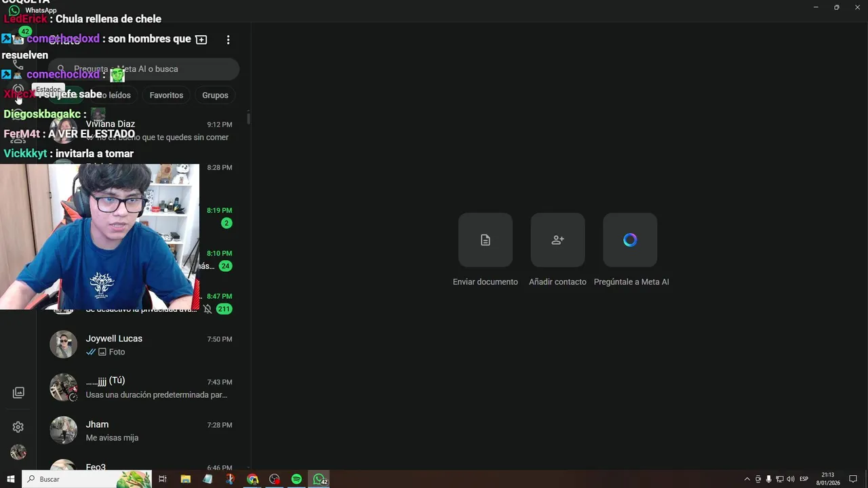Open the notepad-style app in the taskbar
Image resolution: width=868 pixels, height=488 pixels.
[x=208, y=479]
